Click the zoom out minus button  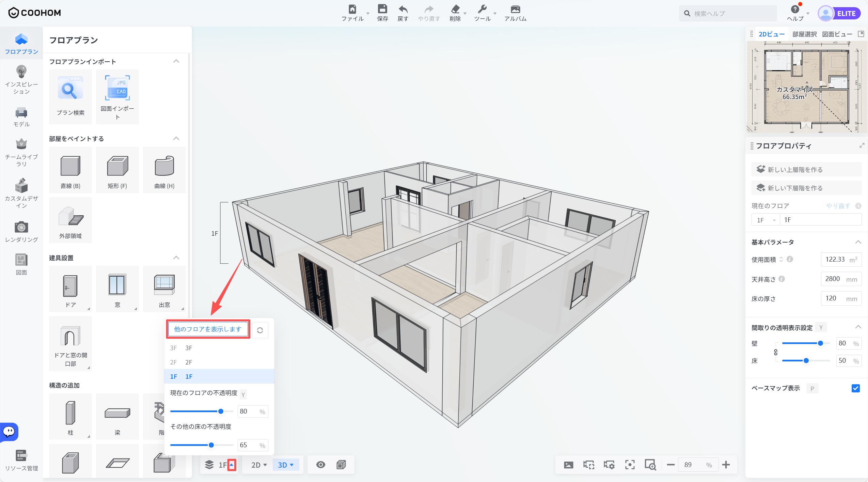670,465
